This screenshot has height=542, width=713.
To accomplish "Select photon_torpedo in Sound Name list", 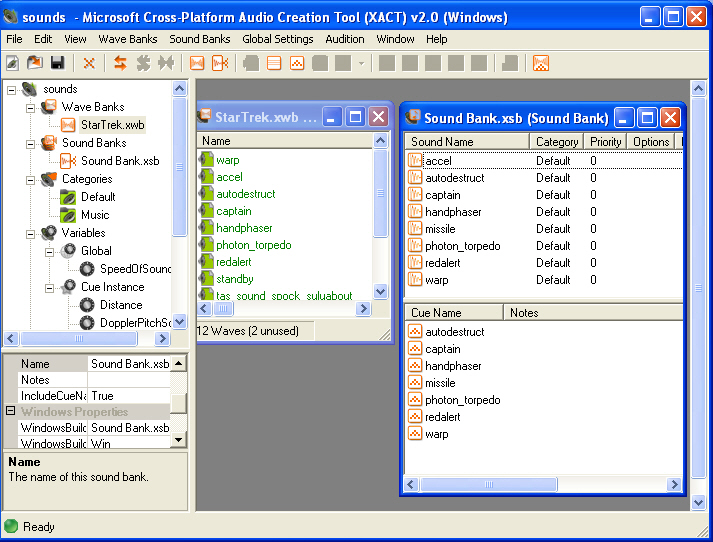I will 462,246.
